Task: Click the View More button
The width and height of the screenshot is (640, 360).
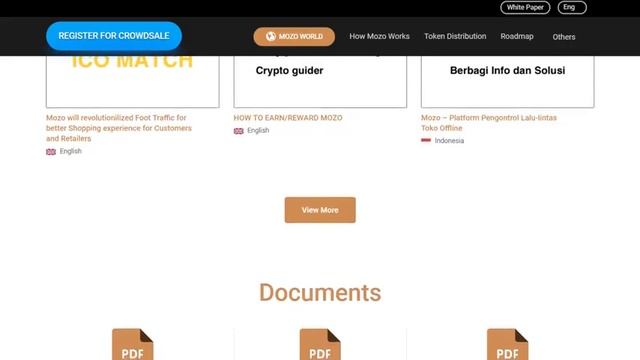Action: 320,210
